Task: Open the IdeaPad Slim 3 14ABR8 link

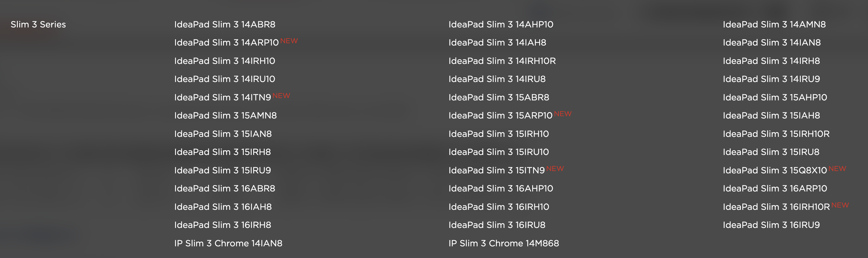Action: [x=225, y=25]
